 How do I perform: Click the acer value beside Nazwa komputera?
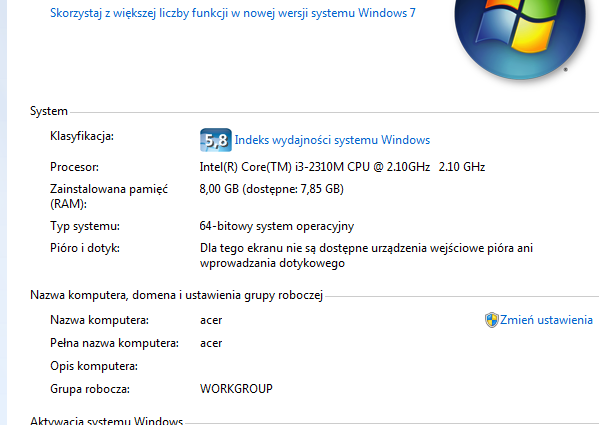click(211, 320)
